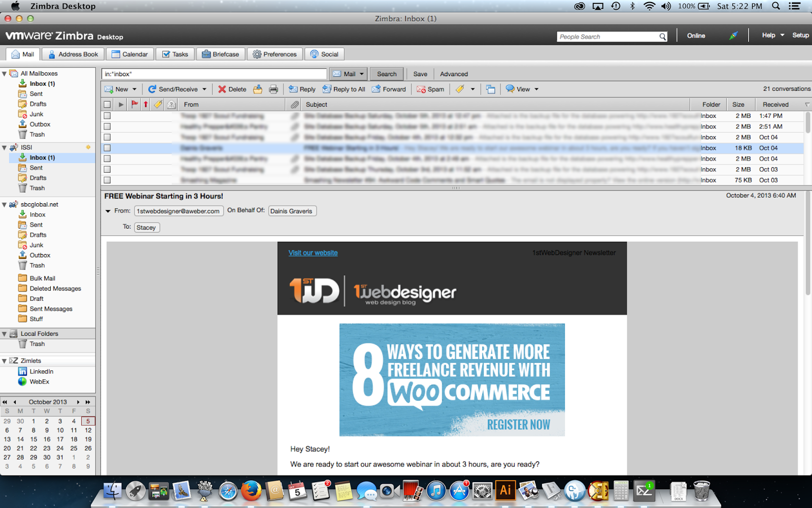812x508 pixels.
Task: Open Spotlight search in the menu bar
Action: [776, 6]
